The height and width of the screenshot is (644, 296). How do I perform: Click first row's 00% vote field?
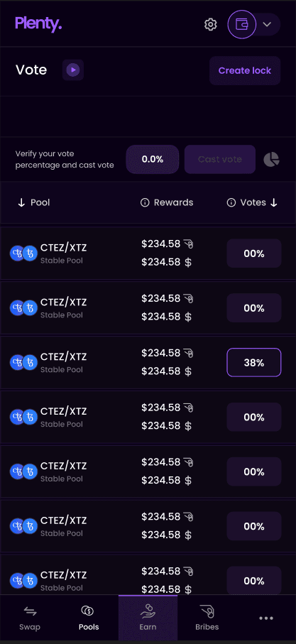click(x=253, y=253)
